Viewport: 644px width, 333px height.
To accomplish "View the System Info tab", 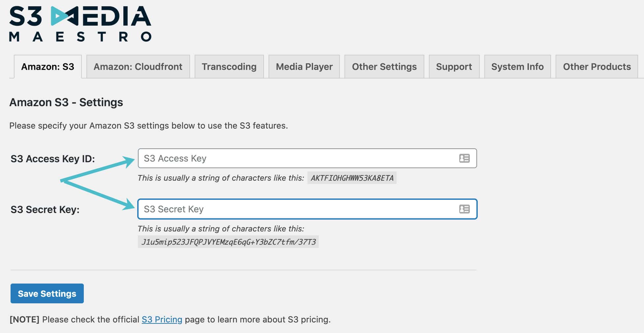I will click(517, 67).
